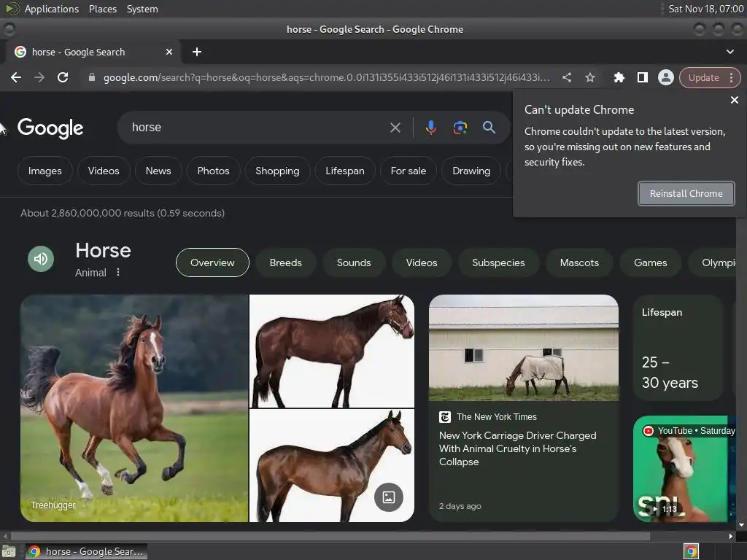Select the Videos filter chip under search

point(104,171)
